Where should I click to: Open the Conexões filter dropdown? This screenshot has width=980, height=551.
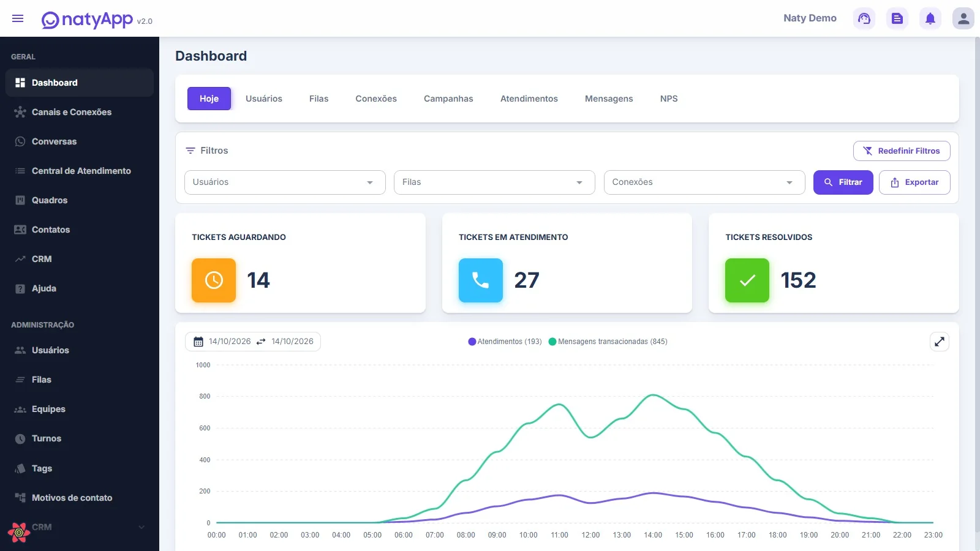[x=704, y=182]
